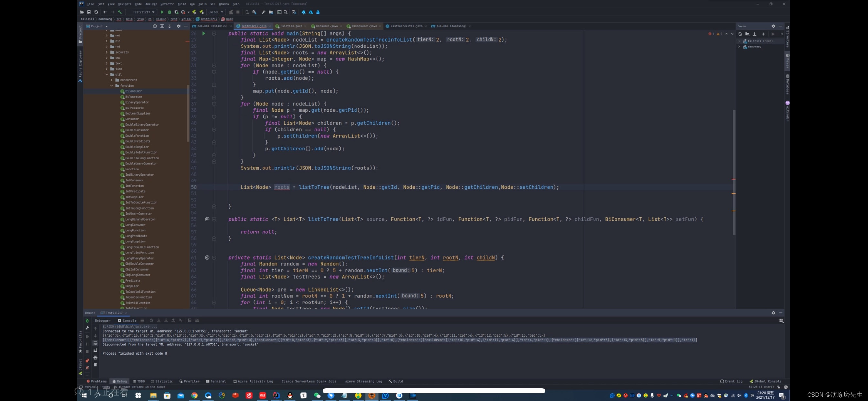Collapse the function folder in project tree
868x401 pixels.
(x=111, y=86)
